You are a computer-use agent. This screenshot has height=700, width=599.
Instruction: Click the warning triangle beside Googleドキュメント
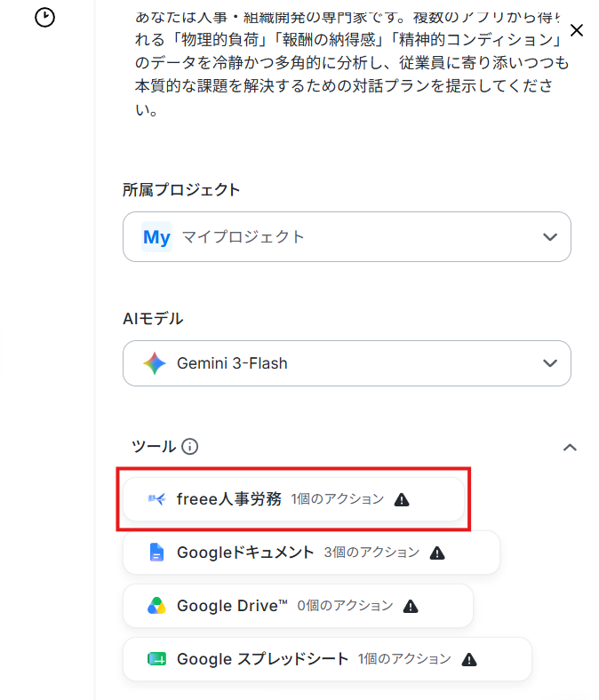click(x=437, y=553)
